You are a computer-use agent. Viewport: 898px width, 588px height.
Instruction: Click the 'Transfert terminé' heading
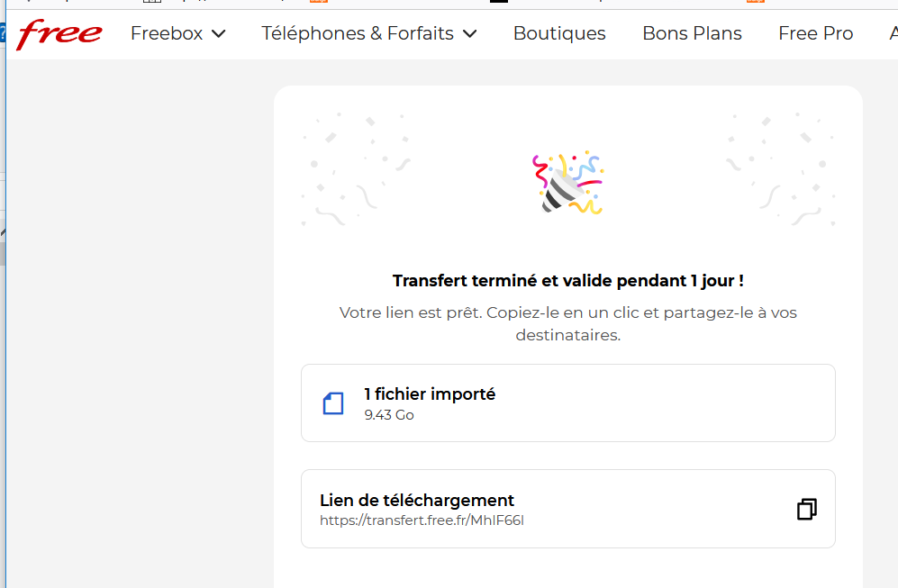[x=567, y=280]
